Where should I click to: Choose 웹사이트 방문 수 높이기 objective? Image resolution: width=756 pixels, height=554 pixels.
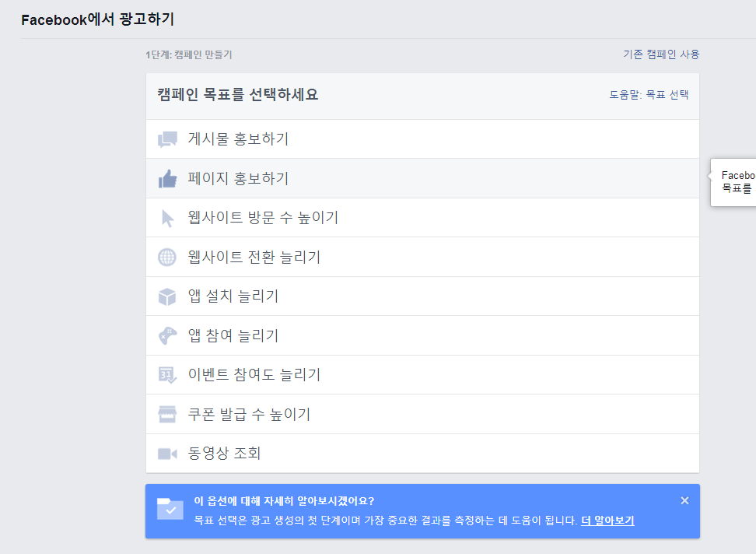click(422, 217)
